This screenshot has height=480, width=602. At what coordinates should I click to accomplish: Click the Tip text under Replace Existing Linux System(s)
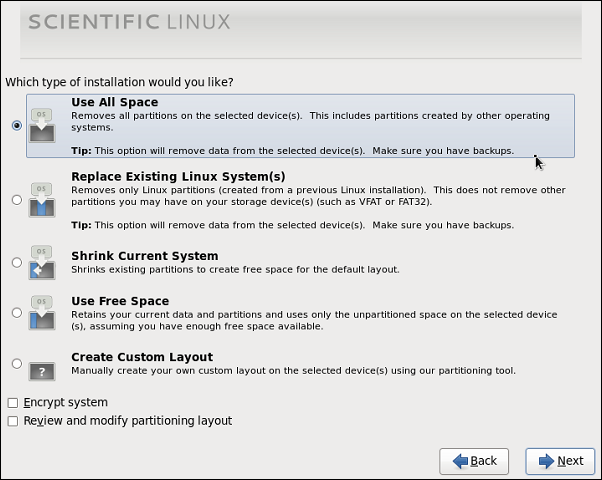293,225
